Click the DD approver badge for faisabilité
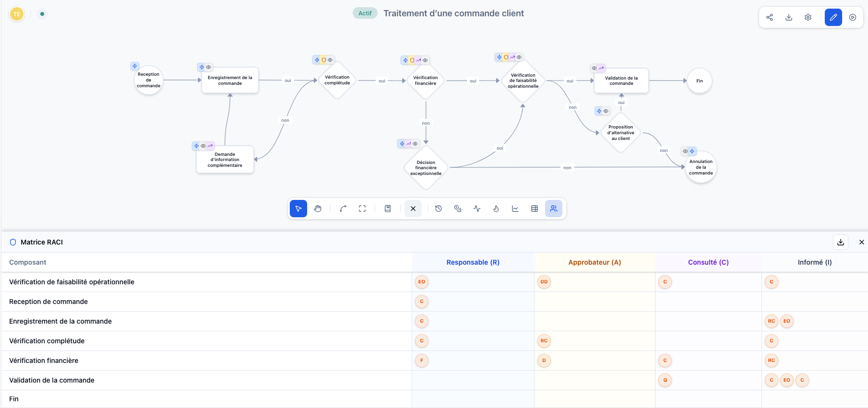868x408 pixels. (544, 282)
